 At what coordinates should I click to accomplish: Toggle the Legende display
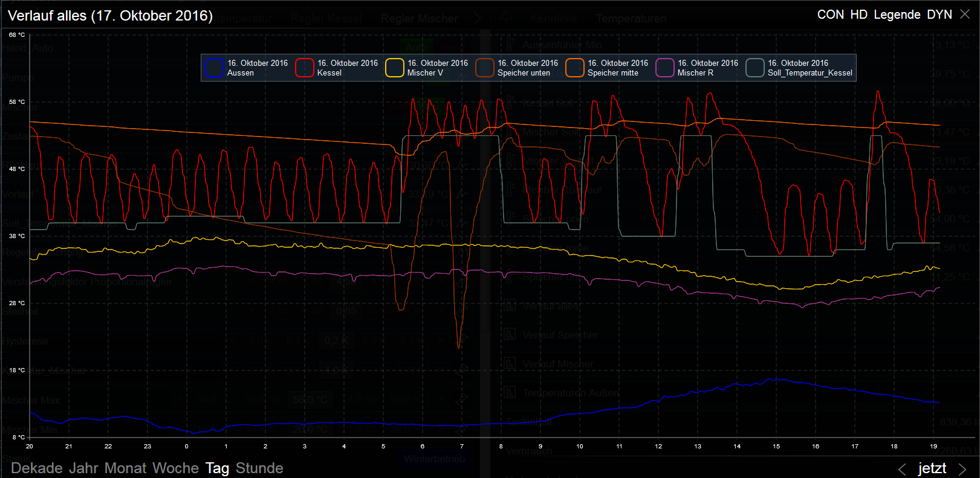(897, 15)
